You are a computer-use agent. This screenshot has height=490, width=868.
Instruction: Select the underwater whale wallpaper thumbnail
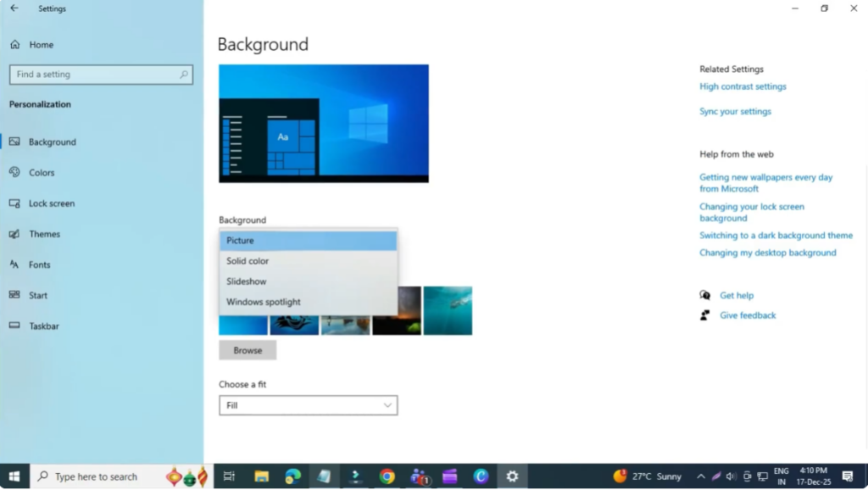(x=448, y=310)
